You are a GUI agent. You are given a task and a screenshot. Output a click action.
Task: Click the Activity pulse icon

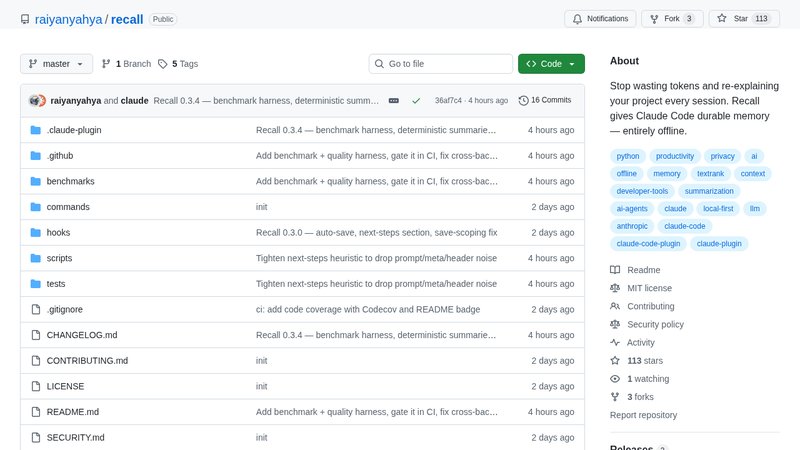pyautogui.click(x=615, y=342)
